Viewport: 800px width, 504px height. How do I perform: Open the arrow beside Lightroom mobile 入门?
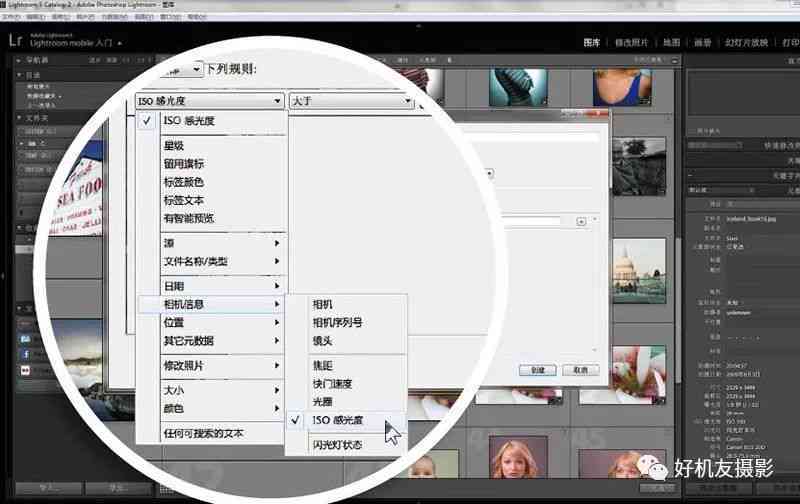119,43
